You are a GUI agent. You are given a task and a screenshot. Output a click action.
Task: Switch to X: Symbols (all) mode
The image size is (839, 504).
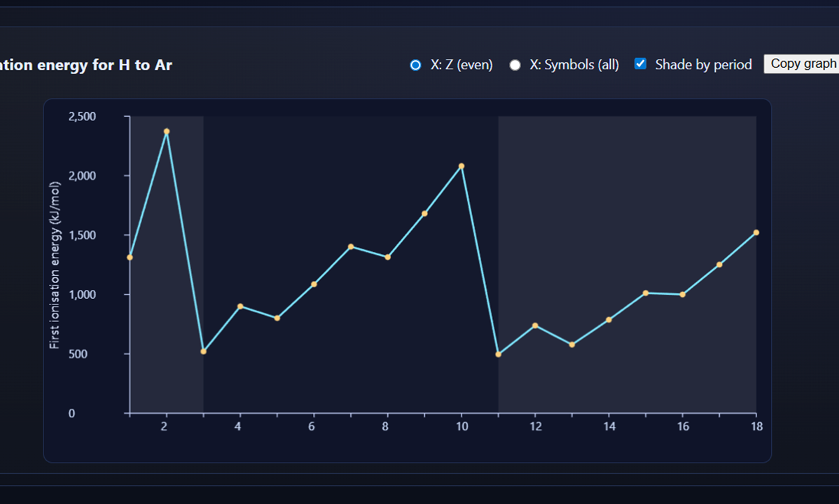tap(515, 64)
